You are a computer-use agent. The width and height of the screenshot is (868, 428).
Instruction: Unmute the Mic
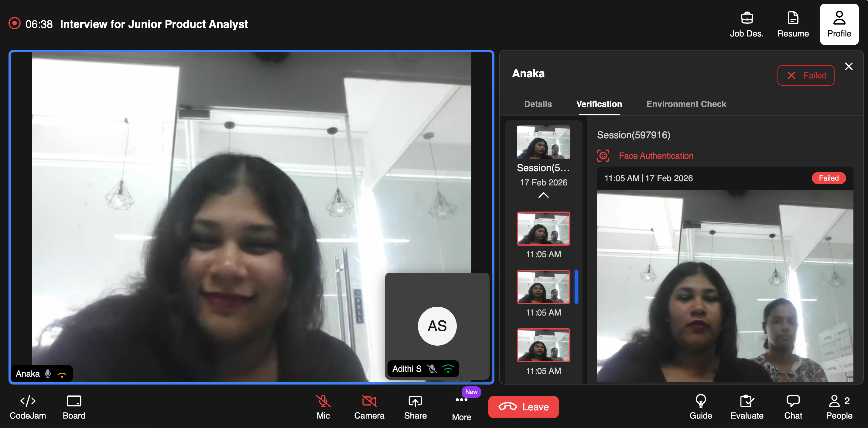(323, 407)
